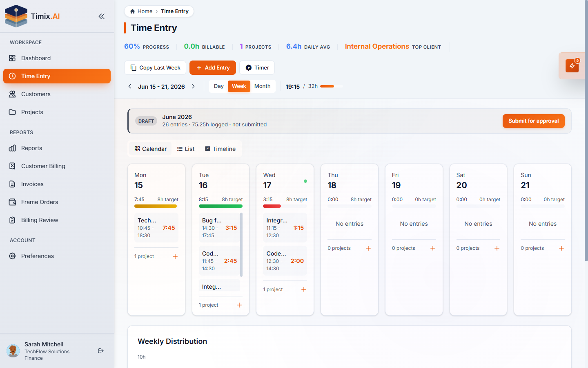The image size is (588, 368).
Task: Click 1 PROJECTS stat
Action: tap(256, 47)
